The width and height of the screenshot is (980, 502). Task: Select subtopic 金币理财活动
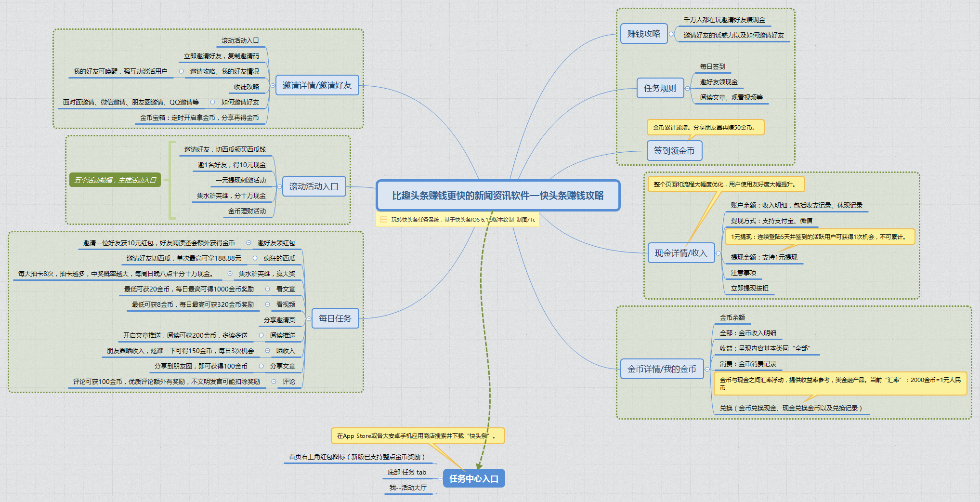tap(247, 211)
